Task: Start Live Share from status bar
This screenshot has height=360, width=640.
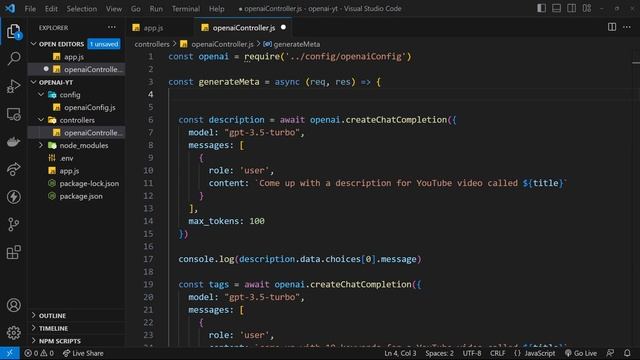Action: pyautogui.click(x=83, y=353)
